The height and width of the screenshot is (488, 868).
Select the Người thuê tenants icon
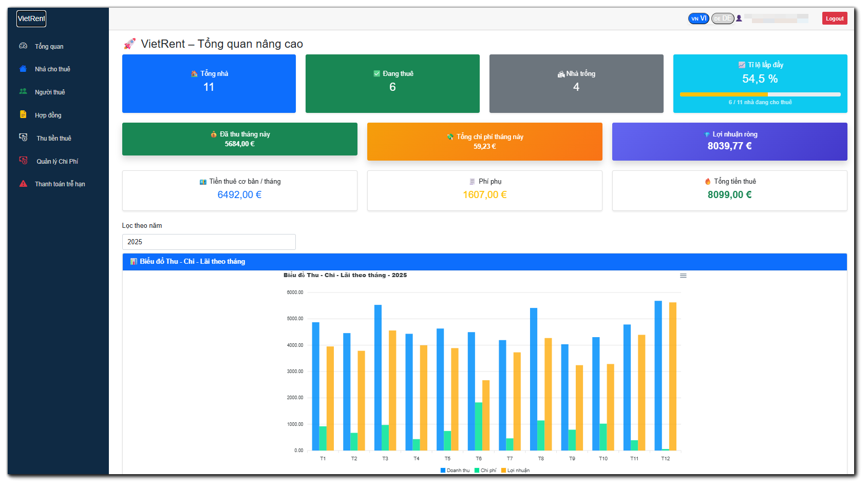[x=23, y=91]
